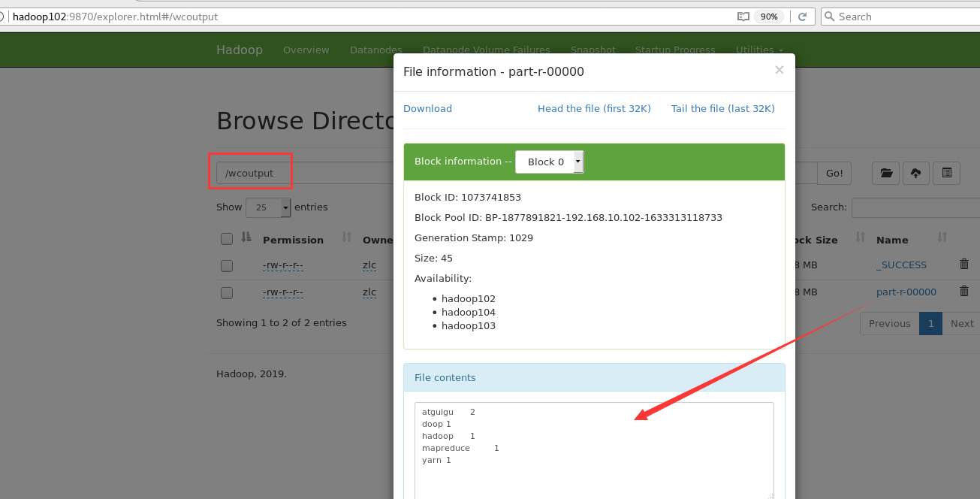The width and height of the screenshot is (980, 499).
Task: Check the box for the _SUCCESS row
Action: tap(227, 265)
